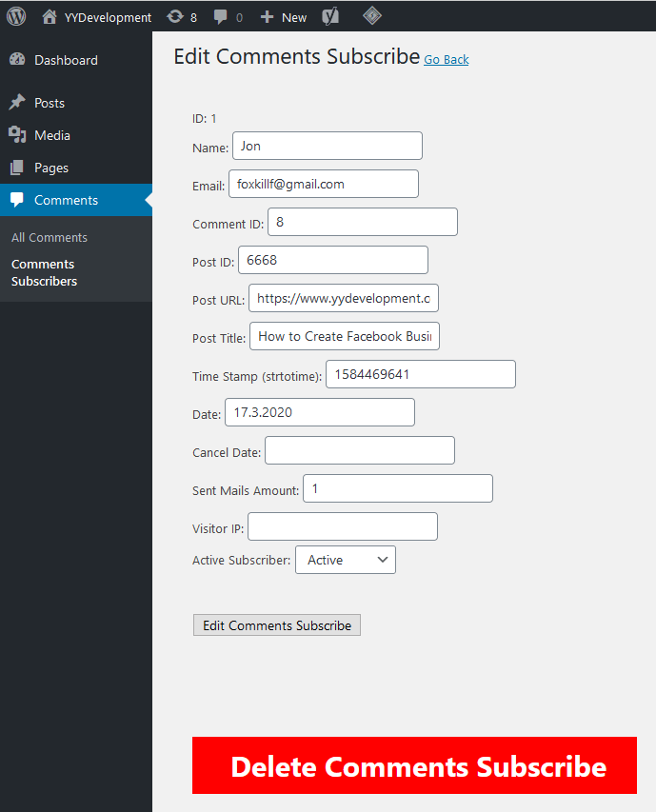
Task: Click the Email field with foxkillf@gmail.com
Action: 324,184
